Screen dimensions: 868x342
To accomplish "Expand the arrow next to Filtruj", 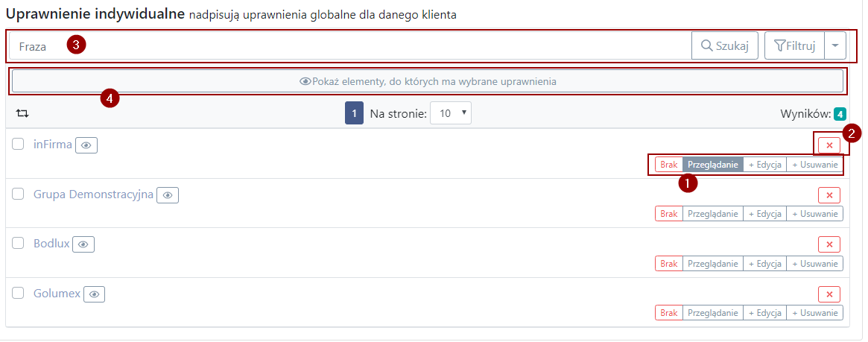I will click(x=835, y=45).
